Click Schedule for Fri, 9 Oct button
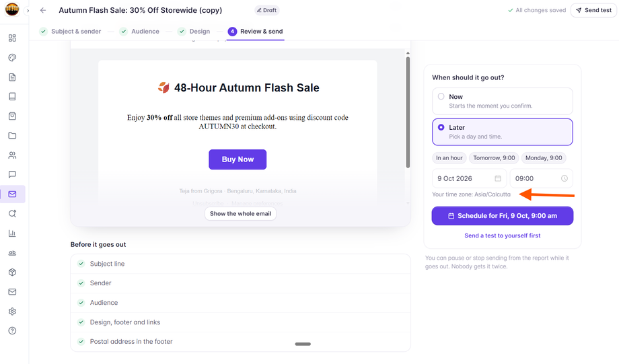The width and height of the screenshot is (619, 364). pos(502,216)
